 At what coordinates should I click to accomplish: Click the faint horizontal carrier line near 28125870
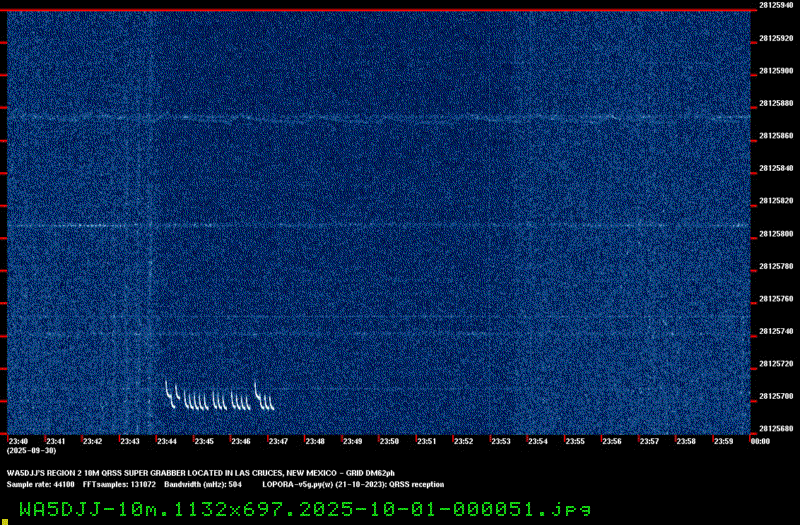379,118
